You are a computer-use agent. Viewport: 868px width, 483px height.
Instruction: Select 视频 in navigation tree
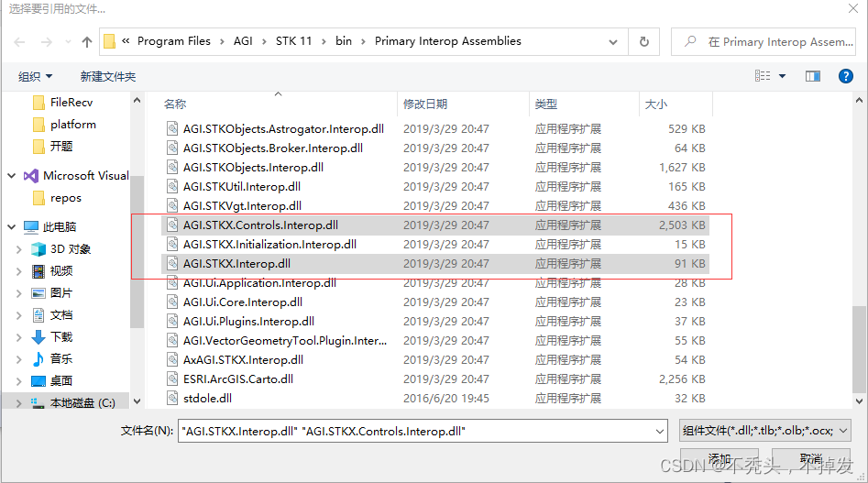[60, 271]
